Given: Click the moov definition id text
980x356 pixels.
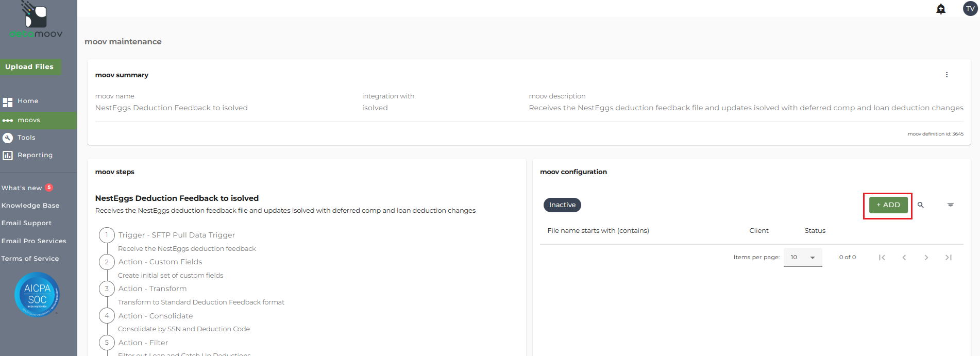Looking at the screenshot, I should click(936, 134).
